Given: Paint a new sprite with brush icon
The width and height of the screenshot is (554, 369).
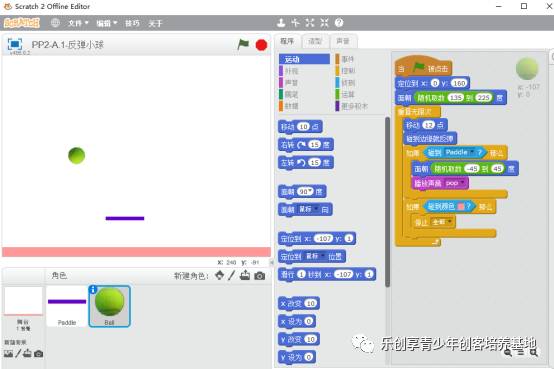Looking at the screenshot, I should coord(231,275).
